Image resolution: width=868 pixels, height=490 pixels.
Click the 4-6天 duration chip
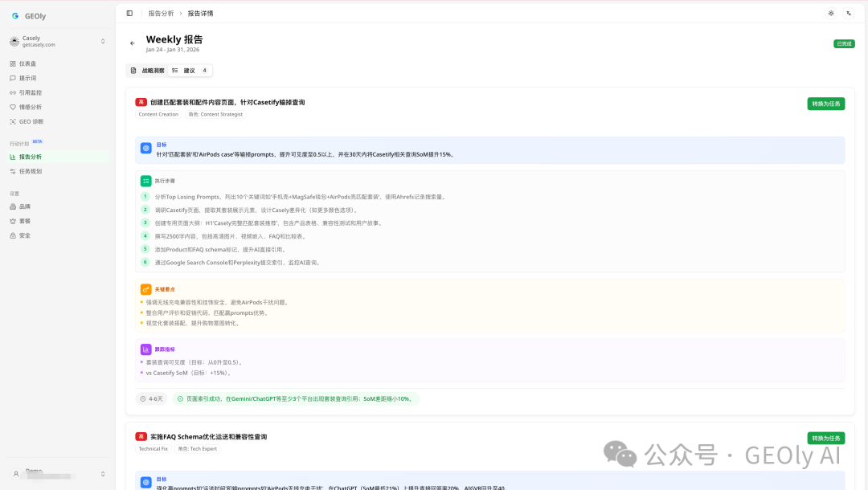[152, 398]
